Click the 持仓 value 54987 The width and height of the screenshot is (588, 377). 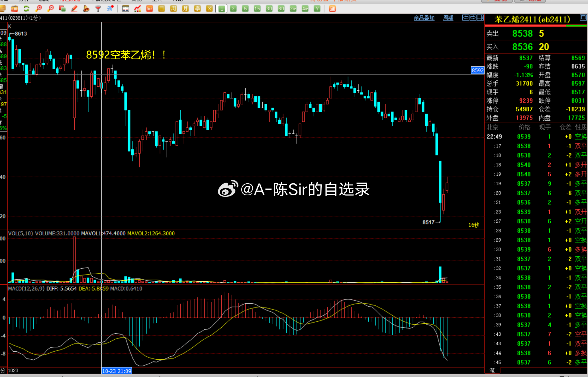coord(524,109)
